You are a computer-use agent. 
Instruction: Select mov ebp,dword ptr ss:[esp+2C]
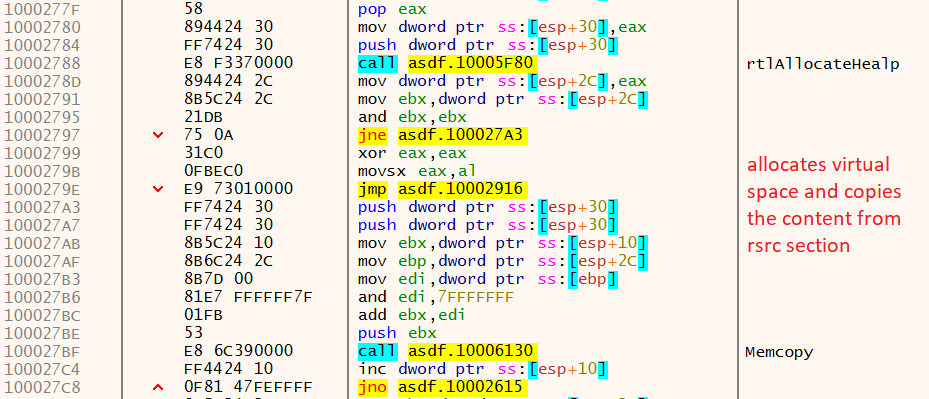point(502,261)
